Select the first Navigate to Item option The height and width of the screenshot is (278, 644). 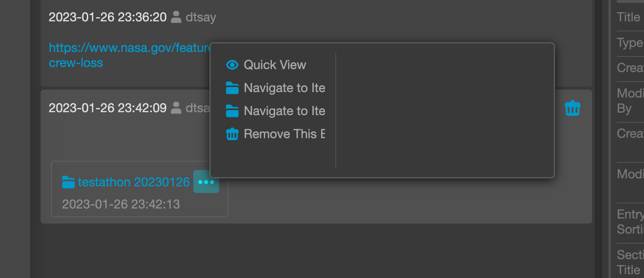click(x=284, y=88)
